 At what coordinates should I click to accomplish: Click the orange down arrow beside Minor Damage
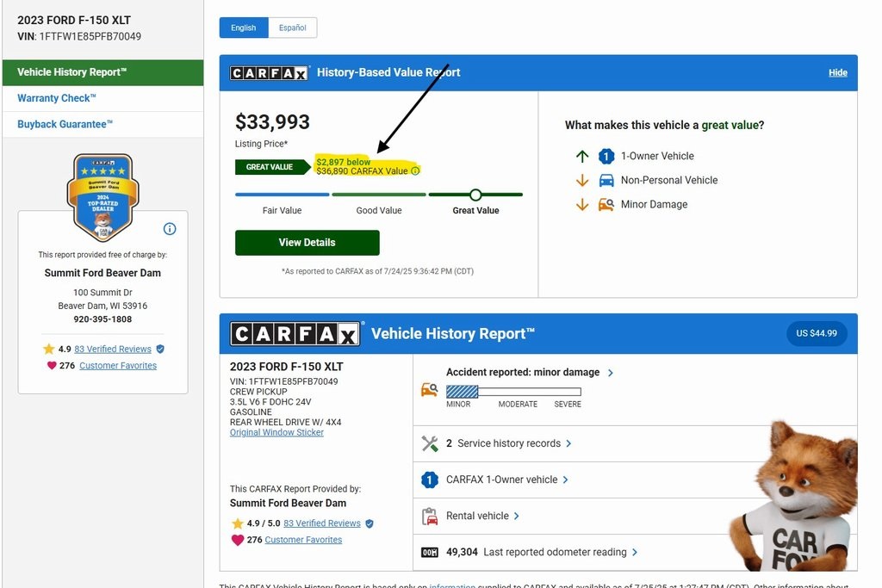coord(582,205)
